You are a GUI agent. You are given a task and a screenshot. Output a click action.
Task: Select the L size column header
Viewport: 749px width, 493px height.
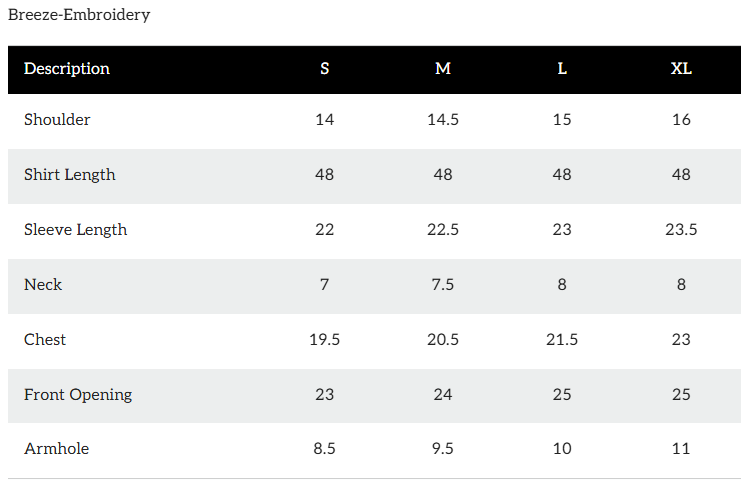pyautogui.click(x=562, y=69)
